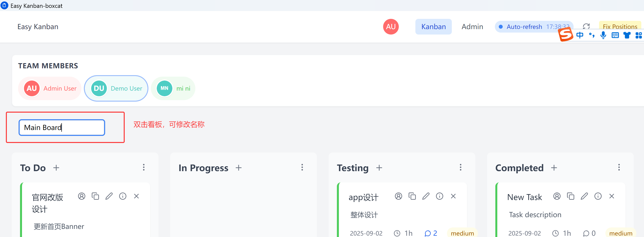Delete the New Task card
The height and width of the screenshot is (237, 644).
click(611, 196)
